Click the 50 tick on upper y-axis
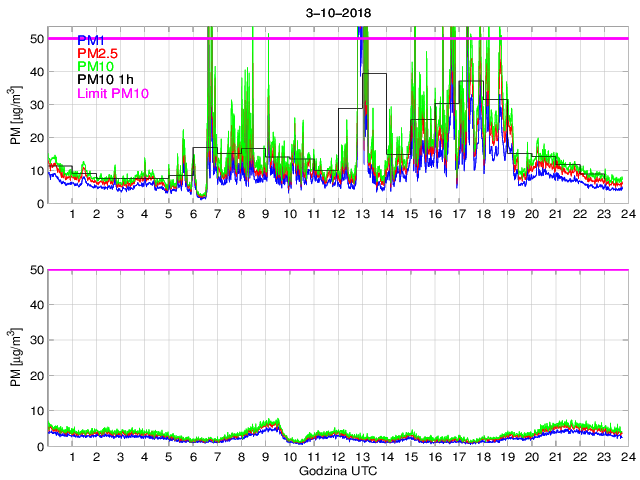The width and height of the screenshot is (640, 480). click(37, 39)
